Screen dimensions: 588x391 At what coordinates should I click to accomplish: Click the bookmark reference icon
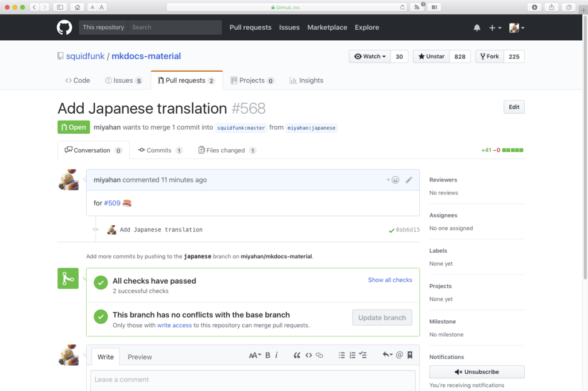point(410,355)
